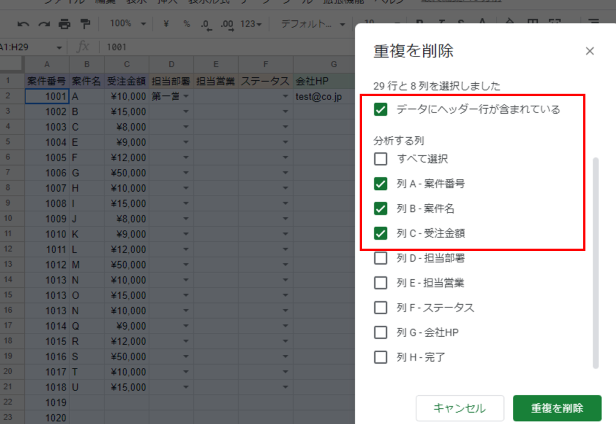Uncheck データにヘッダー行が含まれている checkbox
Viewport: 616px width, 424px height.
[380, 109]
